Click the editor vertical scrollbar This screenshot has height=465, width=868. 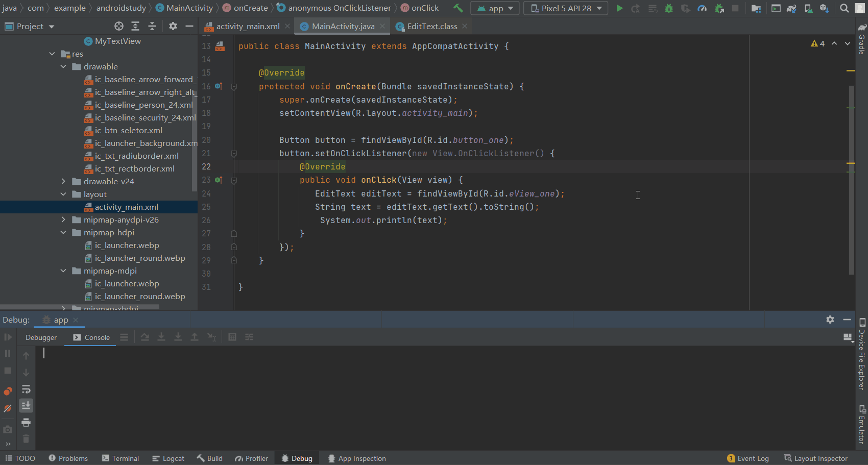click(x=851, y=180)
